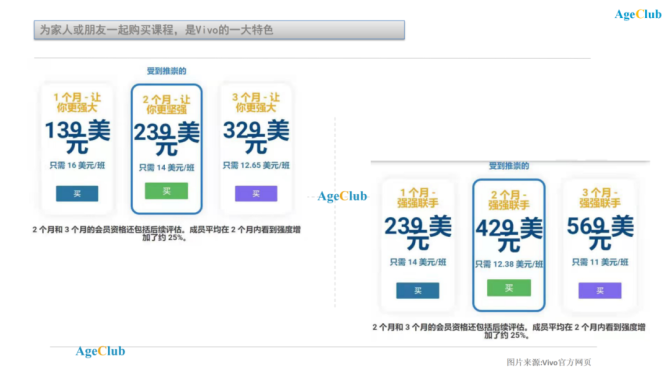
Task: Click purple buy button under 329美元 plan
Action: pyautogui.click(x=256, y=194)
